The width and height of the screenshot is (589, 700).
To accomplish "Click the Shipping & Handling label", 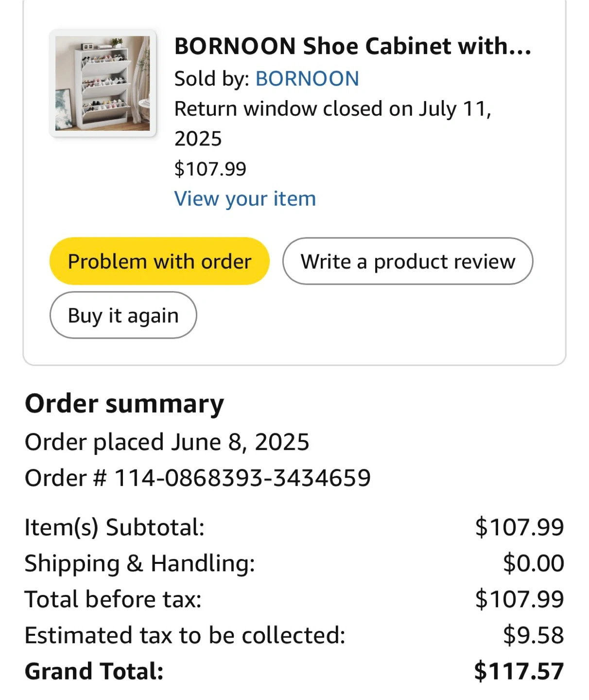I will tap(139, 563).
